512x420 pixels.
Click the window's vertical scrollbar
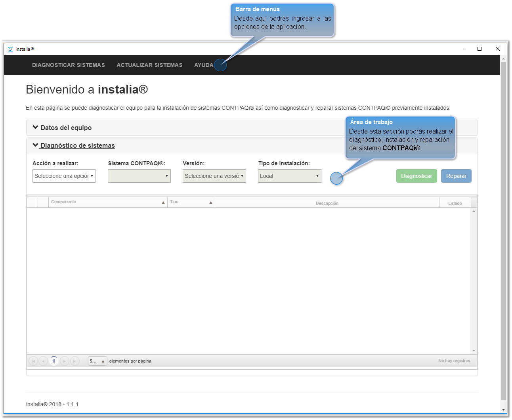(504, 231)
